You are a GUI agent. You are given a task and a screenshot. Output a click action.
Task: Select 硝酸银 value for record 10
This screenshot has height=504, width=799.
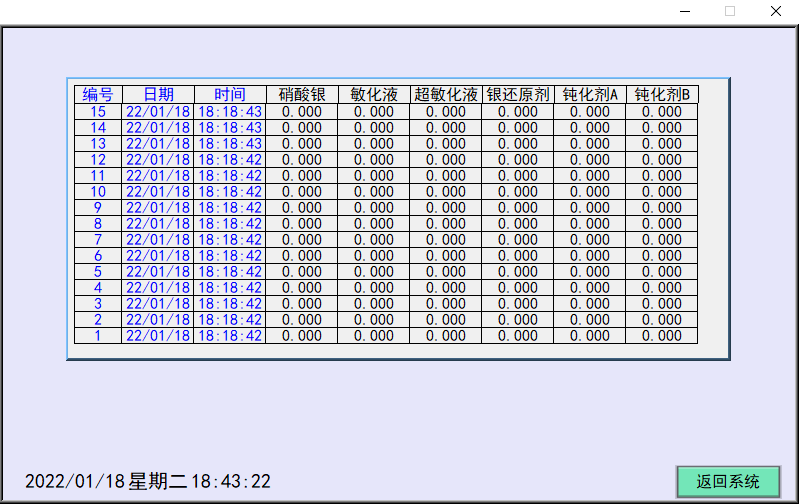[x=302, y=192]
